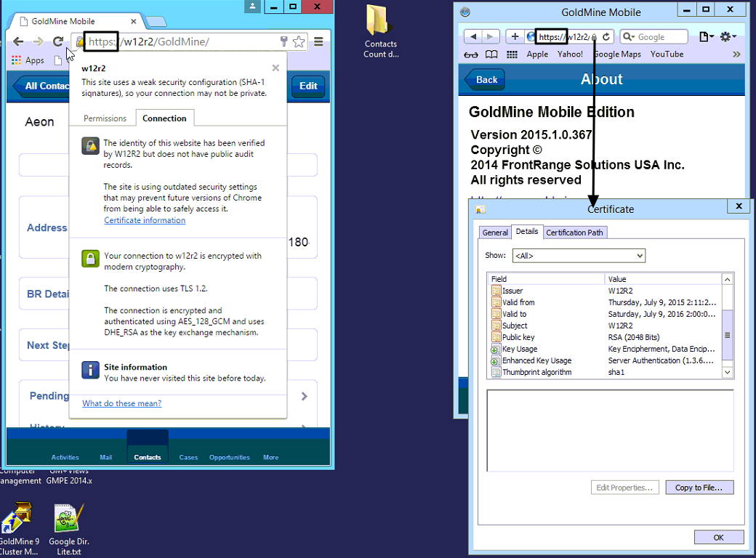The width and height of the screenshot is (756, 558).
Task: Click Safari's reload button
Action: (x=606, y=36)
